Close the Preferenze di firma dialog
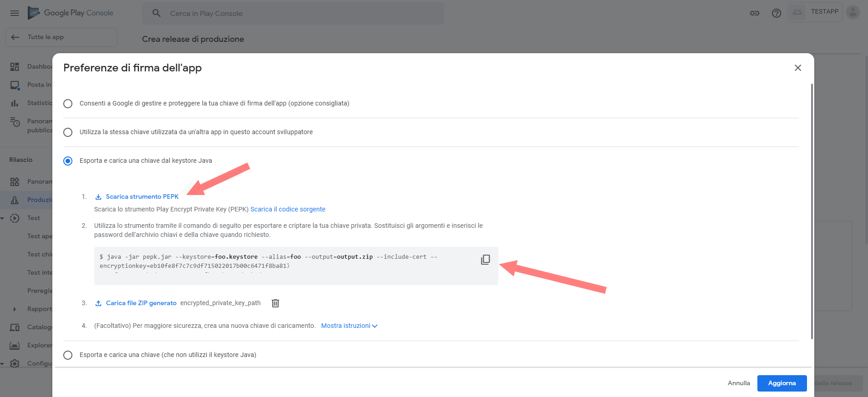This screenshot has width=868, height=397. tap(797, 68)
